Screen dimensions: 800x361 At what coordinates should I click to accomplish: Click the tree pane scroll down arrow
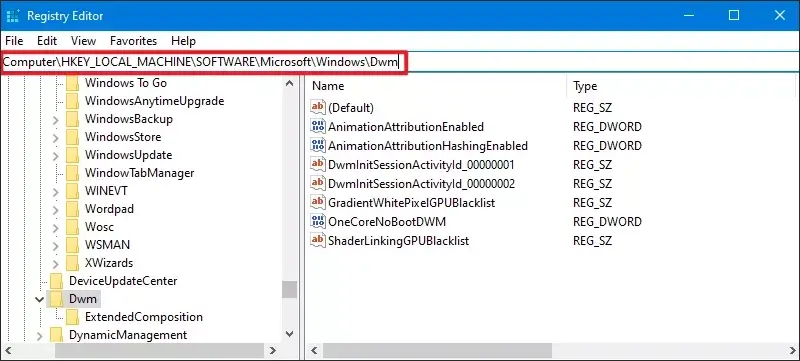pyautogui.click(x=289, y=334)
